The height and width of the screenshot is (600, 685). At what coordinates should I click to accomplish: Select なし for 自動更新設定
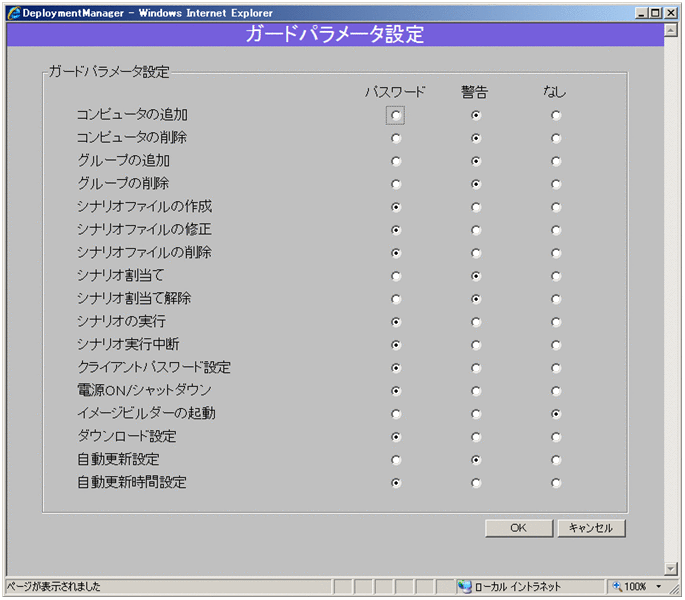coord(556,460)
